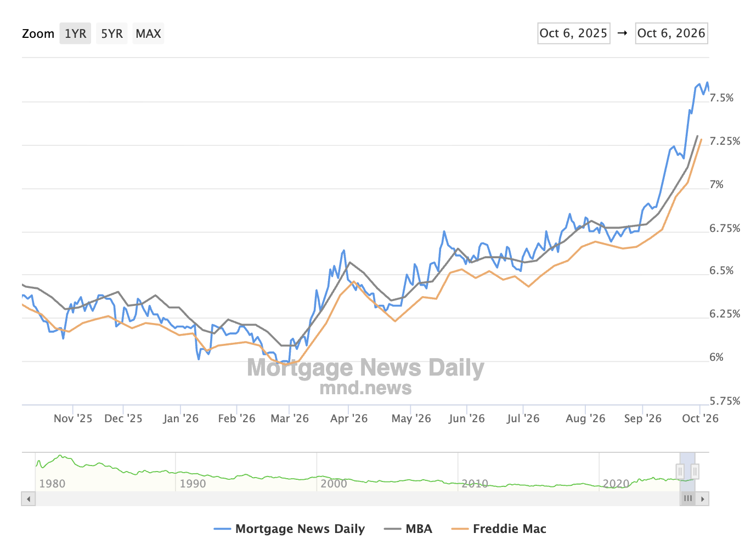Click the Feb '26 x-axis label
The height and width of the screenshot is (556, 756).
(236, 418)
